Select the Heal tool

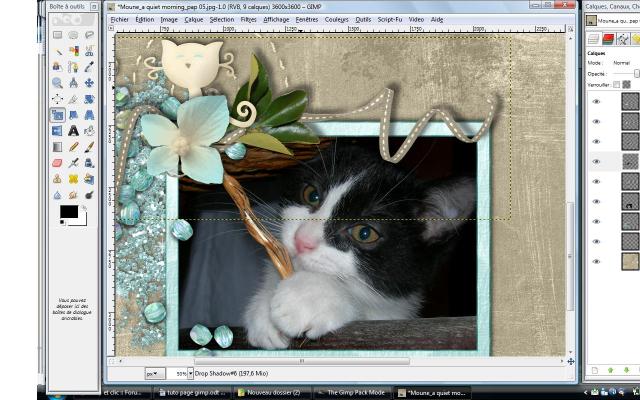(x=73, y=179)
